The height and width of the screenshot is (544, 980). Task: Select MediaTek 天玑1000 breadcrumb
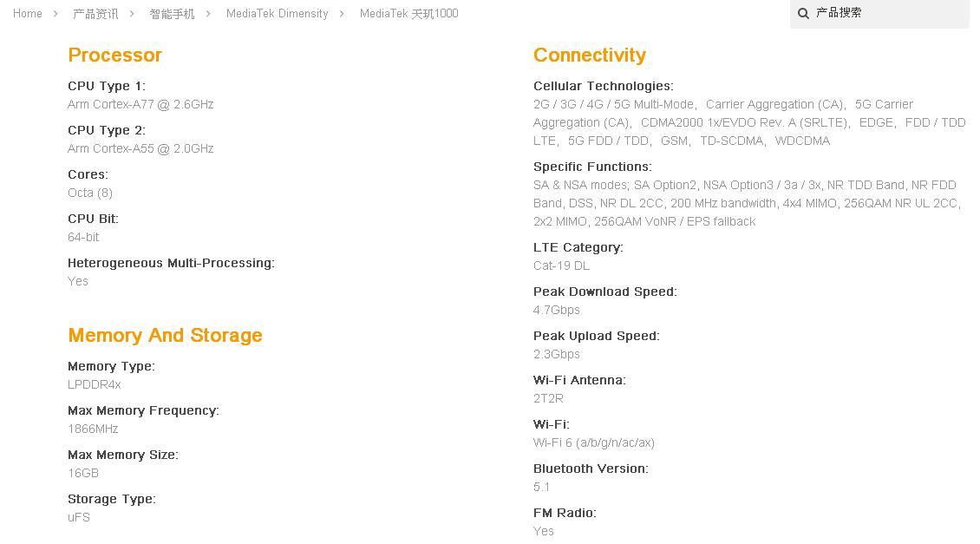[408, 13]
